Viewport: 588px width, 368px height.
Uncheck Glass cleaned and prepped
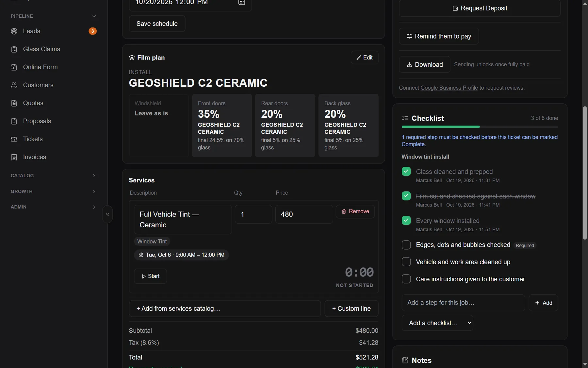406,171
